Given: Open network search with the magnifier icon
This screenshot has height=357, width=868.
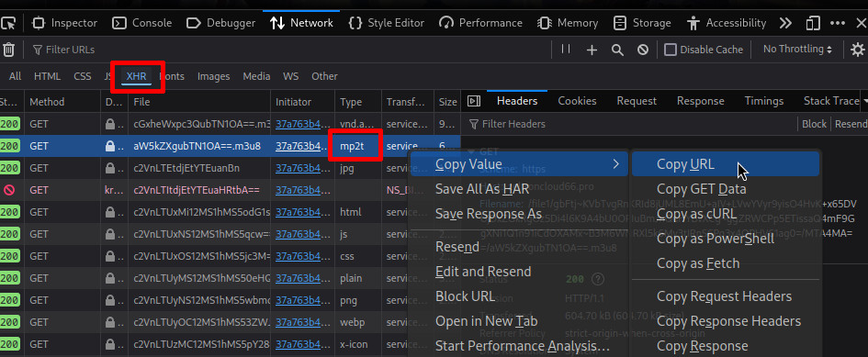Looking at the screenshot, I should click(x=617, y=50).
